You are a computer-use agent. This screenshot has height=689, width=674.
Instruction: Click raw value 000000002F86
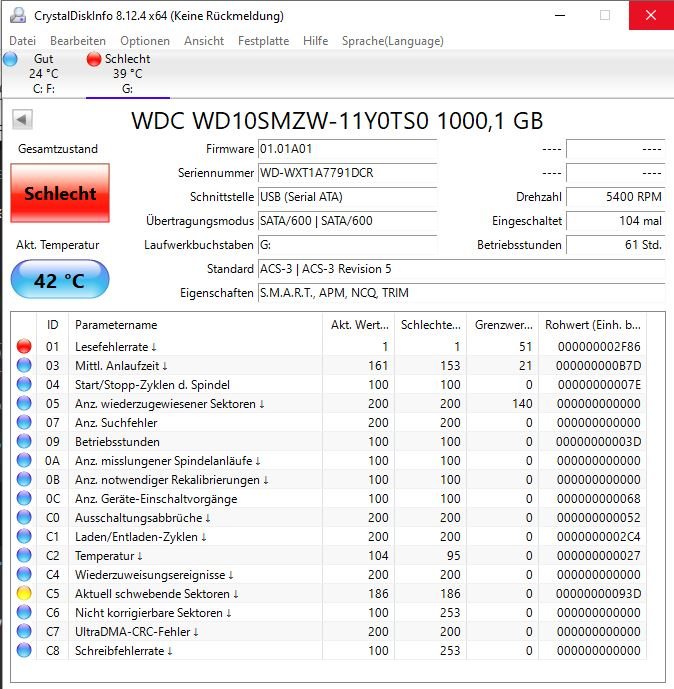click(x=599, y=347)
